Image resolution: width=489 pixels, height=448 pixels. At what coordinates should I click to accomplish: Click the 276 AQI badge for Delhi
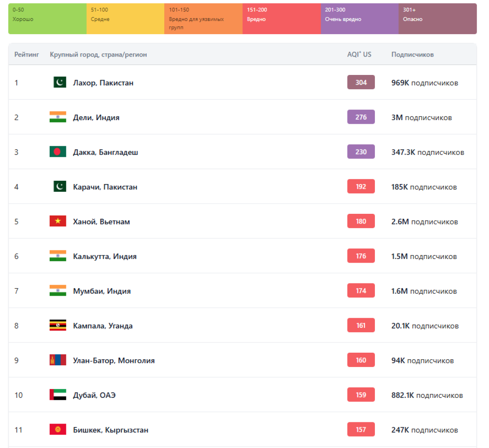[361, 117]
